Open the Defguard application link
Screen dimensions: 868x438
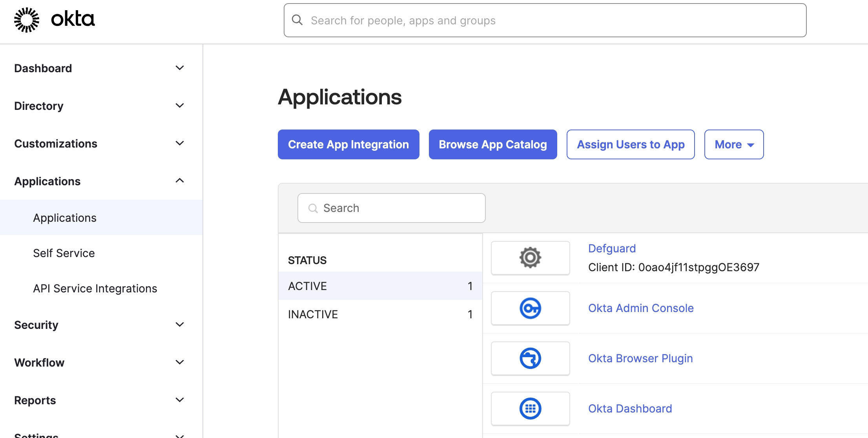(x=611, y=248)
